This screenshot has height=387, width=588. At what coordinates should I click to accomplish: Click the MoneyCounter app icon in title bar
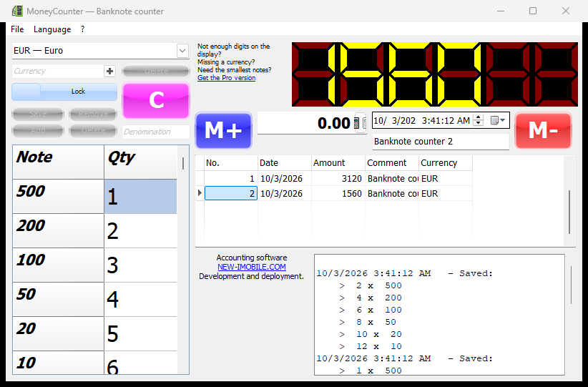pyautogui.click(x=17, y=11)
